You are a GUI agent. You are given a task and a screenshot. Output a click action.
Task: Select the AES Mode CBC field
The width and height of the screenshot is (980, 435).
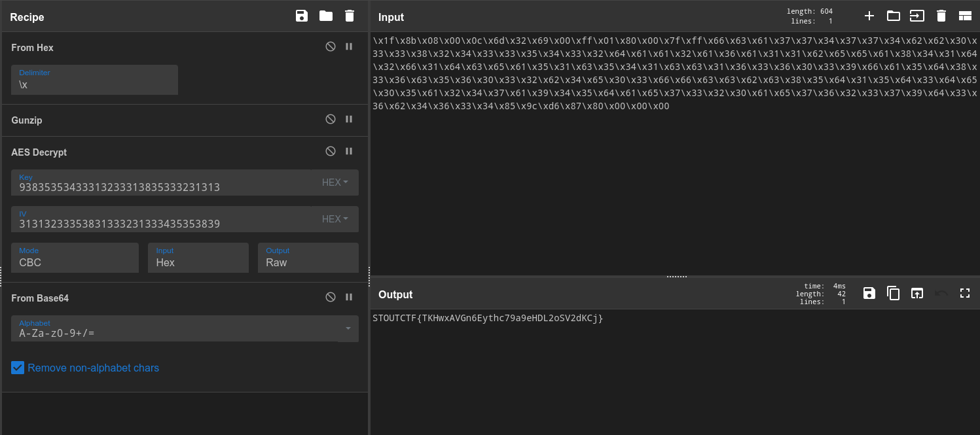[75, 258]
